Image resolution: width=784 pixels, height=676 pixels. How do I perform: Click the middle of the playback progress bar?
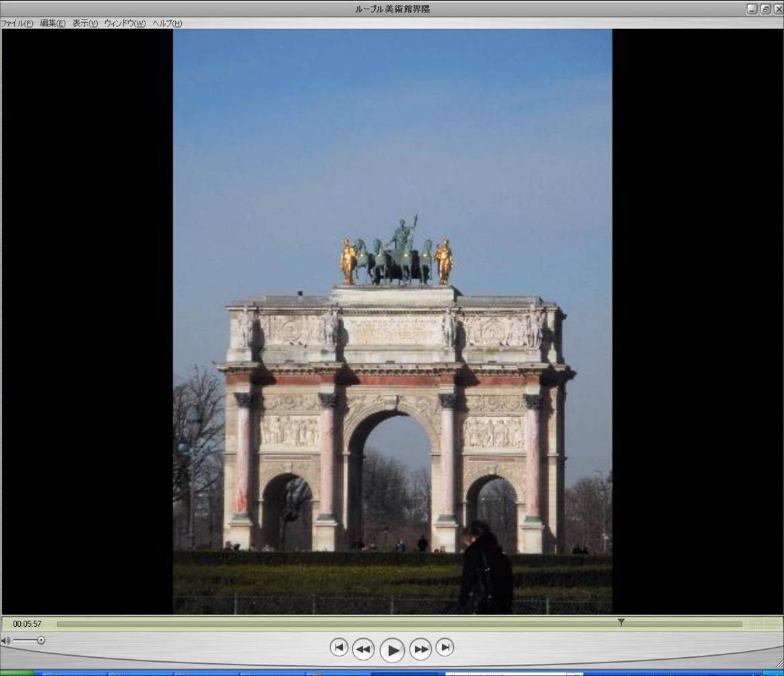click(399, 624)
